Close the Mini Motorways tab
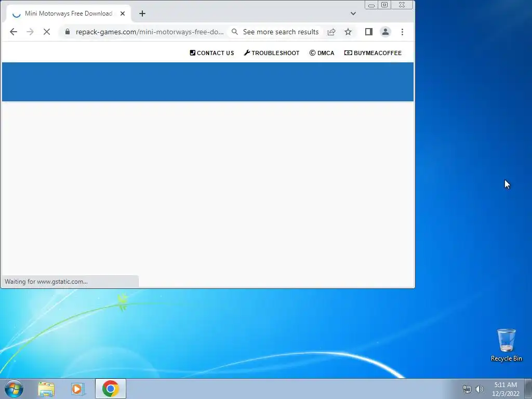Image resolution: width=532 pixels, height=399 pixels. click(123, 14)
